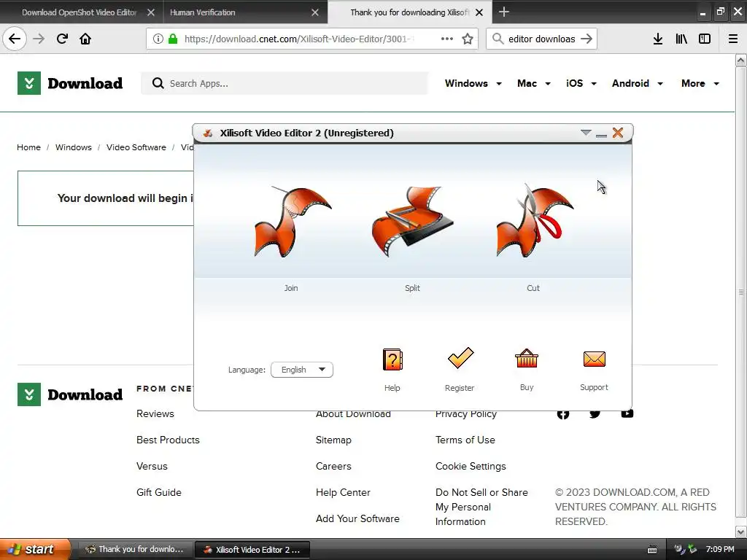Click the green Download logo in header
The width and height of the screenshot is (747, 560).
(x=70, y=83)
